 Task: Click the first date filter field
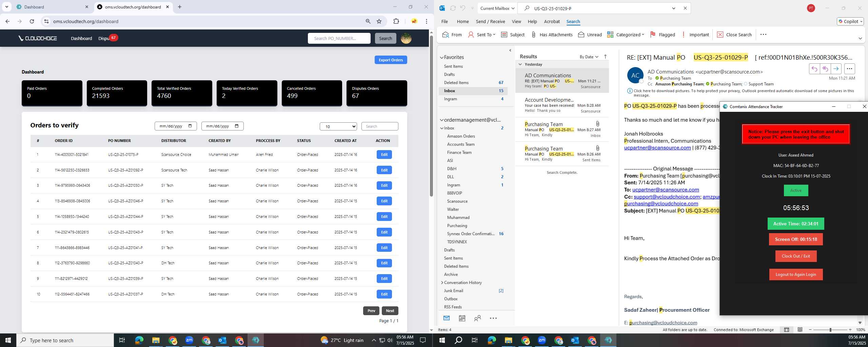[176, 126]
